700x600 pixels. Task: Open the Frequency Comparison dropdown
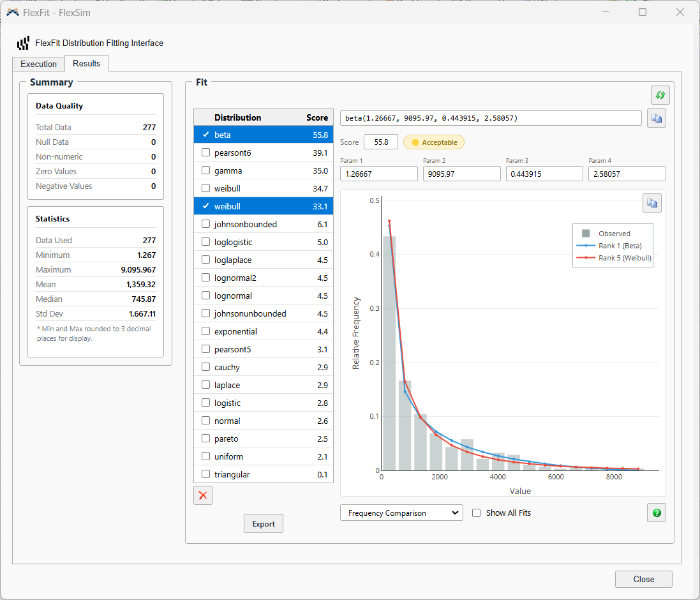401,513
